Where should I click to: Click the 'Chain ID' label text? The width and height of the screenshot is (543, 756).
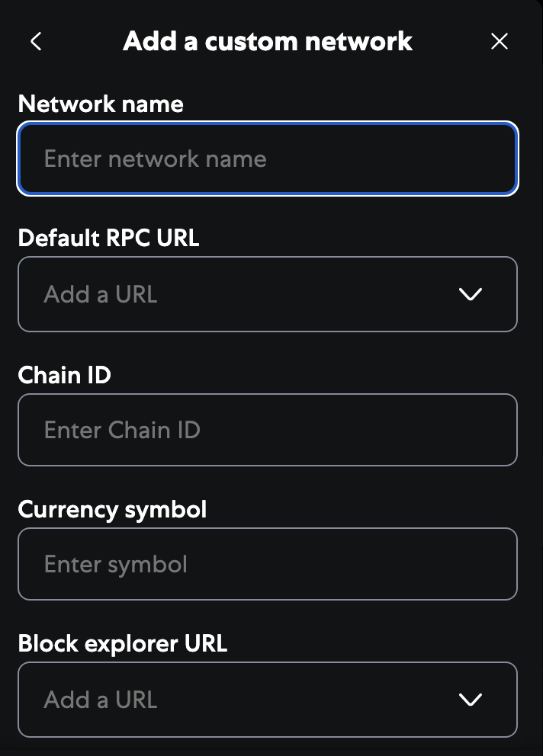point(64,374)
